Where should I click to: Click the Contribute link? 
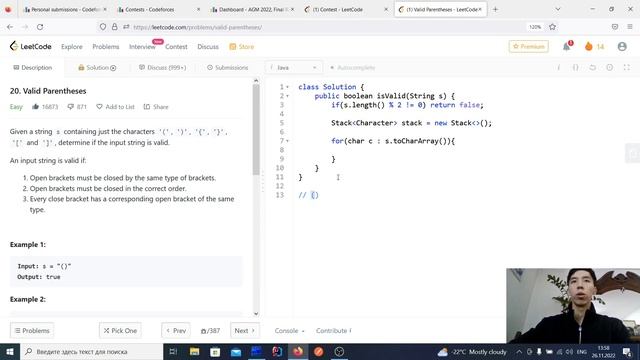tap(333, 331)
